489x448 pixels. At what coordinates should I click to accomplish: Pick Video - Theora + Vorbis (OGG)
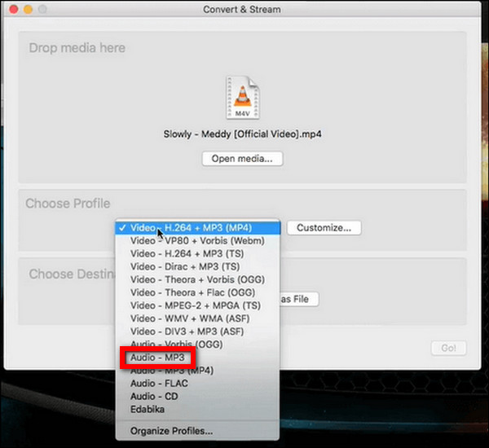tap(198, 279)
